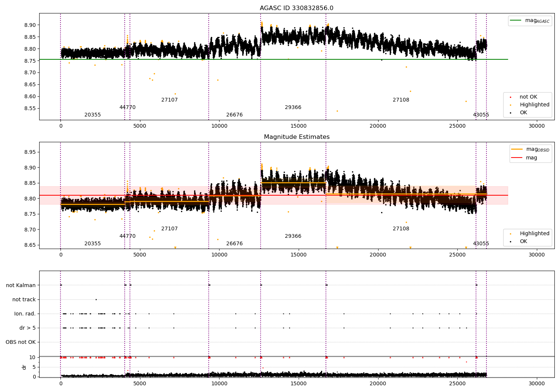The height and width of the screenshot is (392, 560).
Task: Click the 'AGASC ID 330832856.0' plot title
Action: click(296, 8)
